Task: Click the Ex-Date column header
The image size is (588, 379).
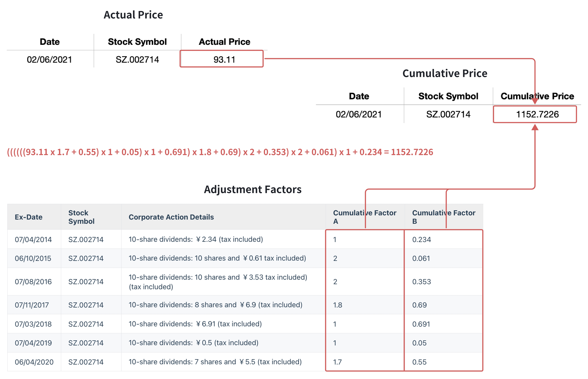Action: 28,217
